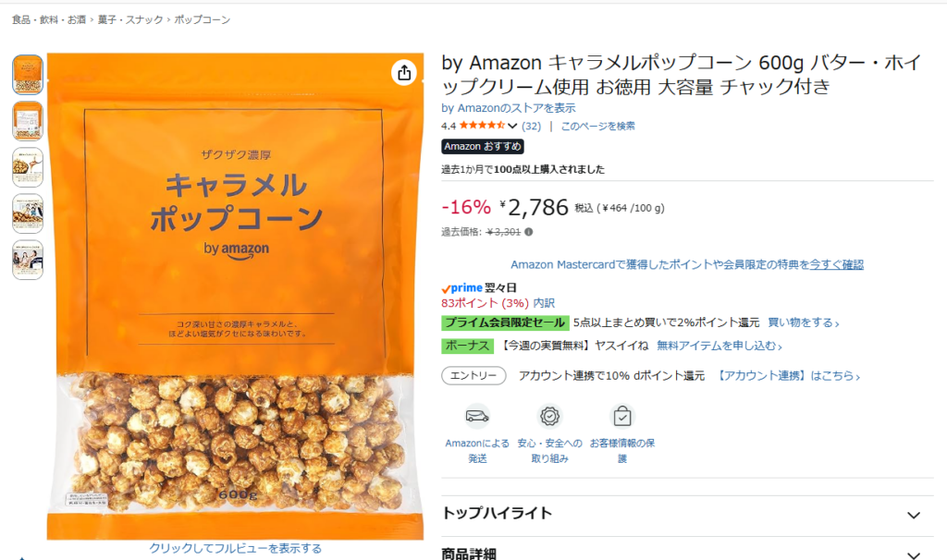947x560 pixels.
Task: Click the 32 reviews count link
Action: point(532,126)
